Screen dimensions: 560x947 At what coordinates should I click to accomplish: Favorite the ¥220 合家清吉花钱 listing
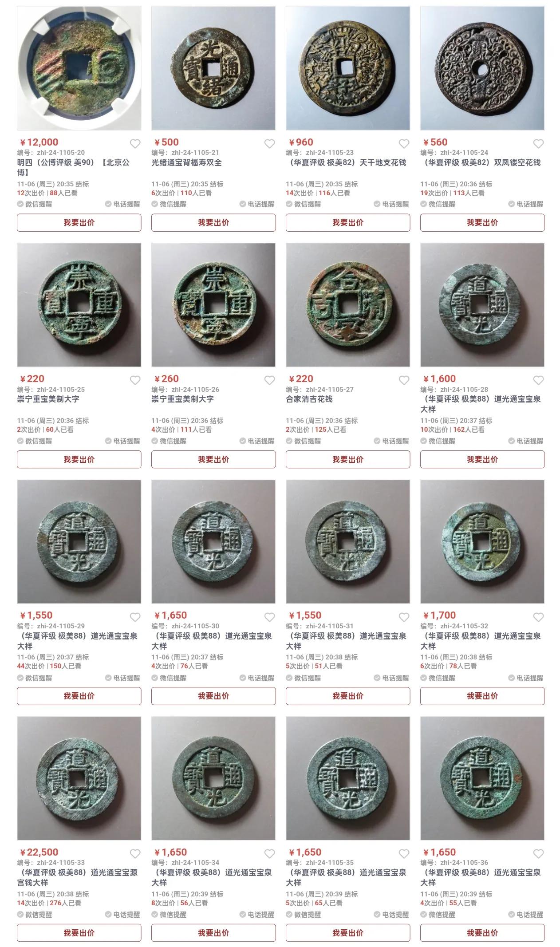pyautogui.click(x=404, y=380)
